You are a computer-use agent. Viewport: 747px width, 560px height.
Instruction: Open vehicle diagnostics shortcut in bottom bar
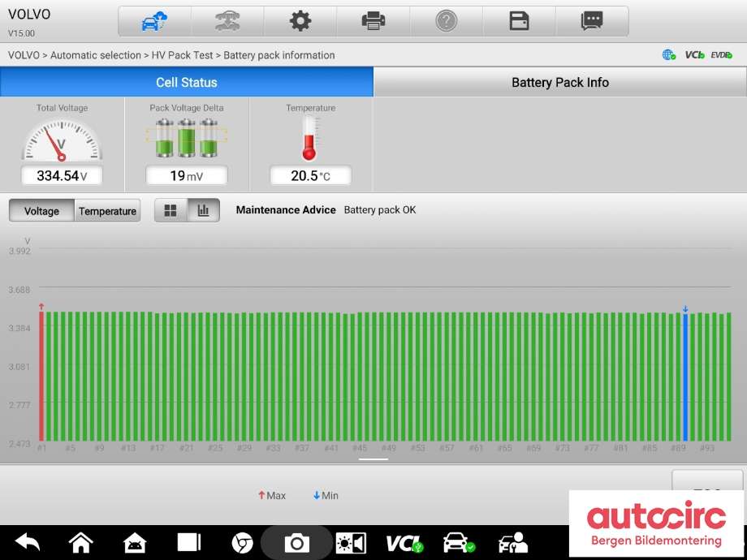(459, 543)
